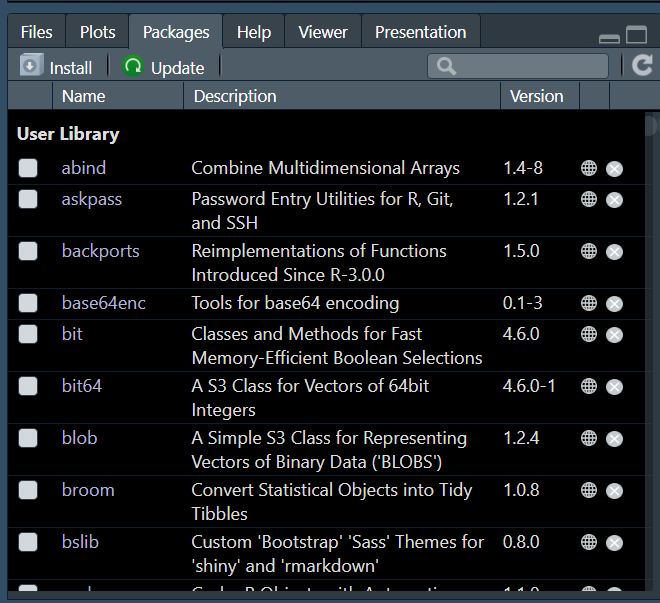Remove backports package with its X icon
The width and height of the screenshot is (660, 603).
(x=614, y=252)
